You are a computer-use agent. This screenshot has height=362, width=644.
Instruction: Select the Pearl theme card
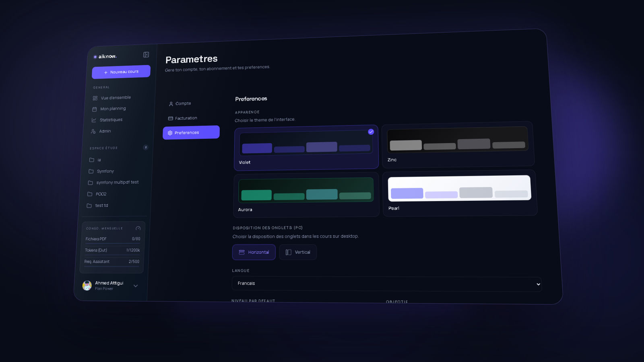coord(460,193)
